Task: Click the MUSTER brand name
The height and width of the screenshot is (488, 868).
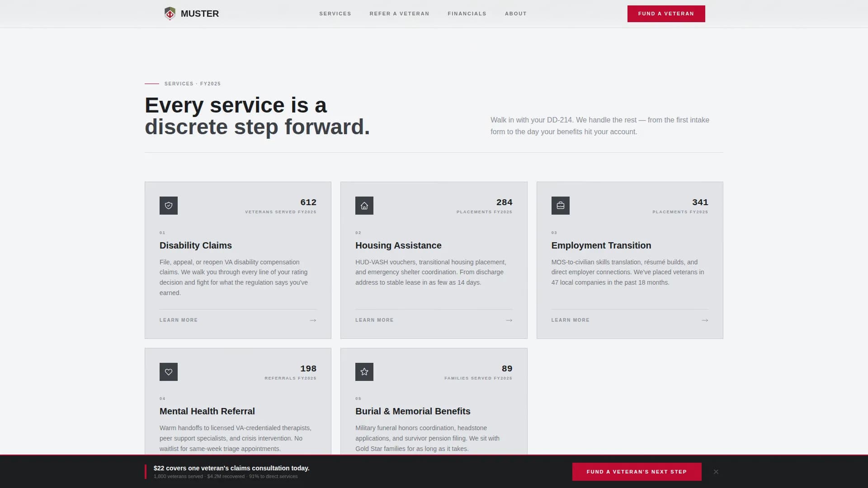Action: tap(200, 14)
